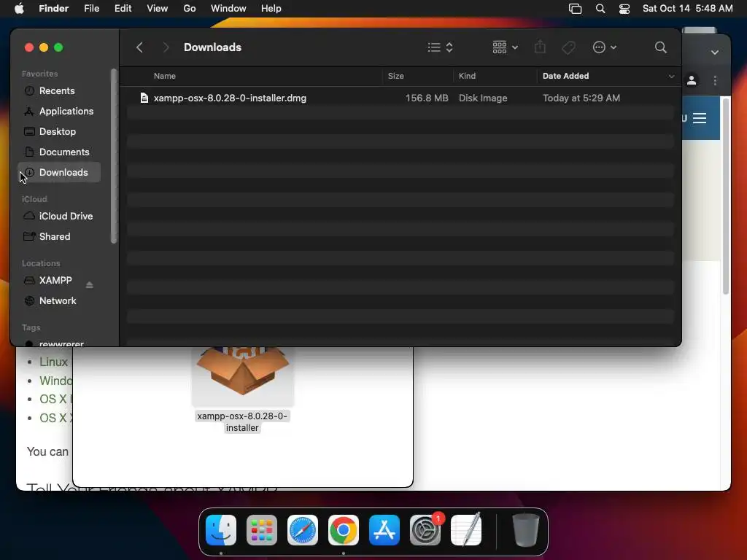Click the Today at 5:29 AM date cell
This screenshot has width=747, height=560.
pos(581,98)
